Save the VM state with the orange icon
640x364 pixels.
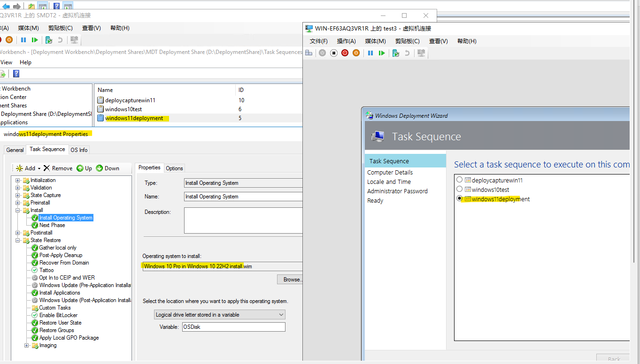pyautogui.click(x=356, y=53)
